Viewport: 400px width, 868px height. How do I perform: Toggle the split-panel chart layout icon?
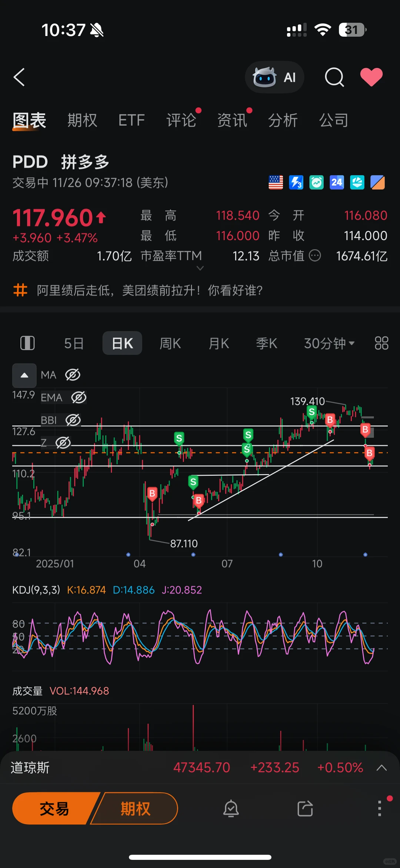tap(27, 343)
